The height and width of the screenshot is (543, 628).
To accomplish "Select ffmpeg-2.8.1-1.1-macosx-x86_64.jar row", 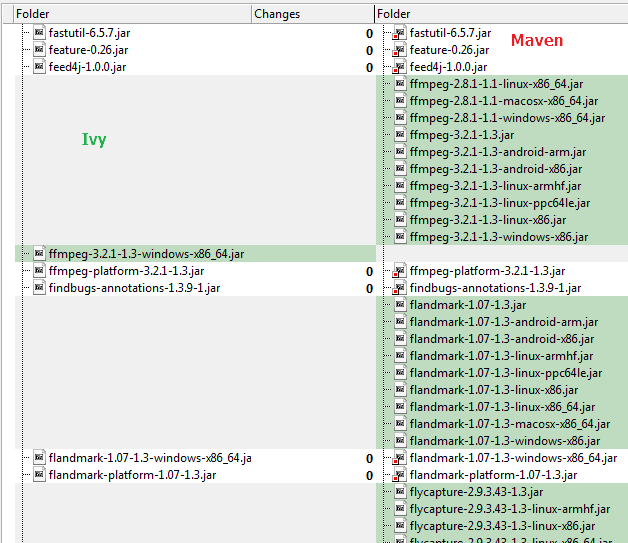I will pos(504,101).
